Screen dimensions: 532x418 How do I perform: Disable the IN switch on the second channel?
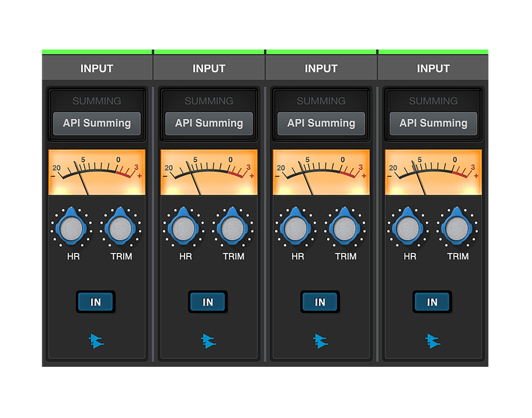(208, 302)
